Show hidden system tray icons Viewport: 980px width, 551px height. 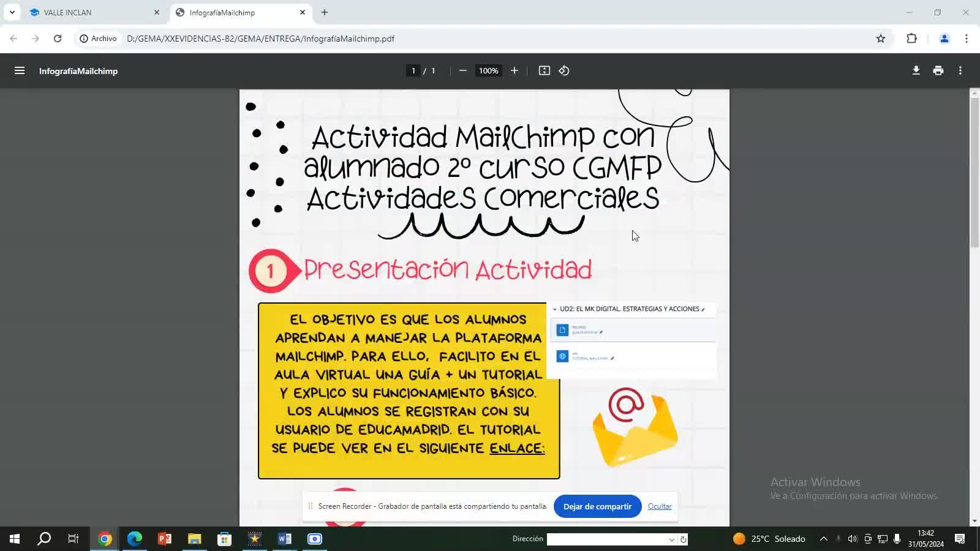824,539
